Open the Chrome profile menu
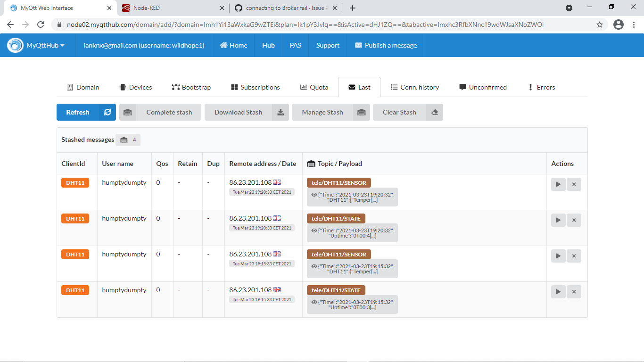 619,25
